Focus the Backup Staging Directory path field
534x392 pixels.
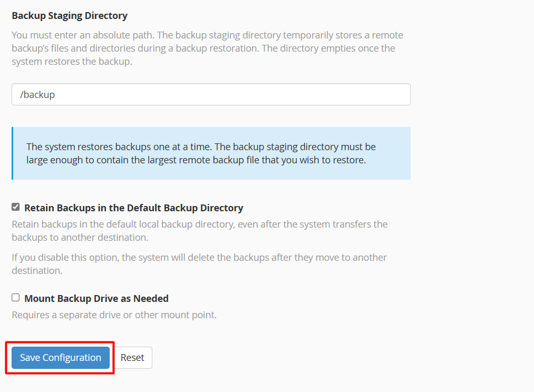[211, 95]
